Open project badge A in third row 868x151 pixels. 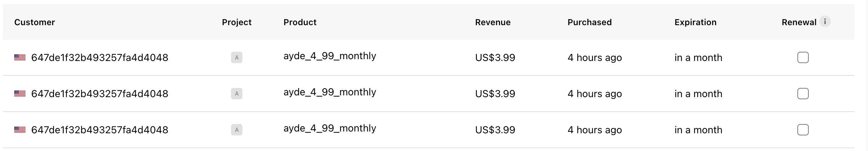click(237, 130)
